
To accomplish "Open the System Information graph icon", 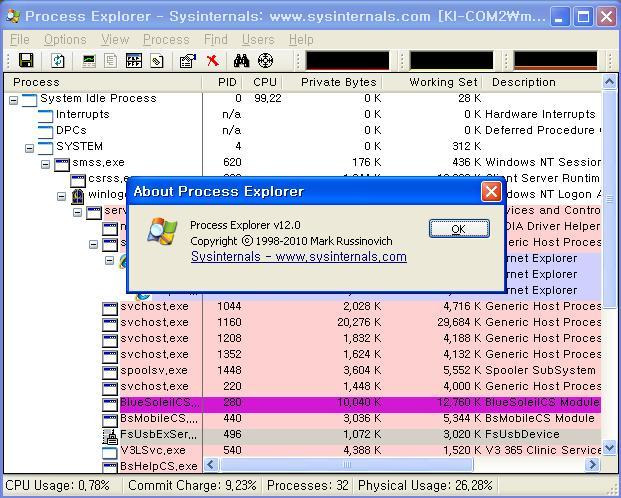I will (x=89, y=61).
